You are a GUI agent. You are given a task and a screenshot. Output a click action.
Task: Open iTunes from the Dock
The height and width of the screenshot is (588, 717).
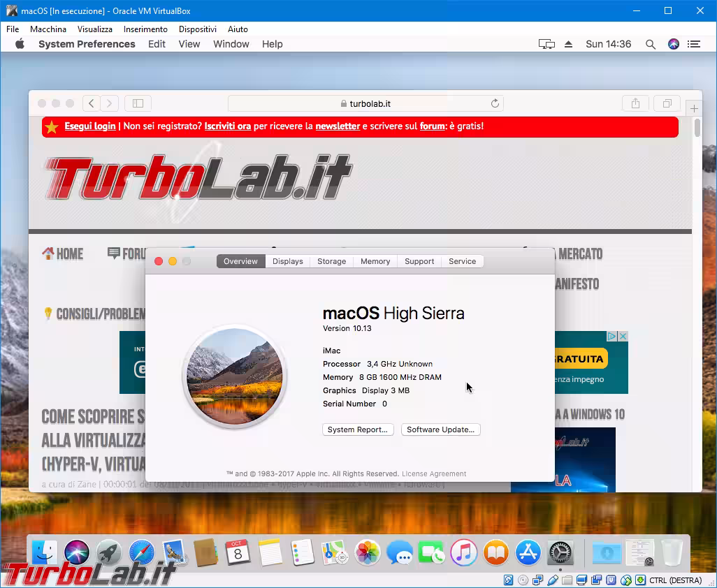[463, 553]
